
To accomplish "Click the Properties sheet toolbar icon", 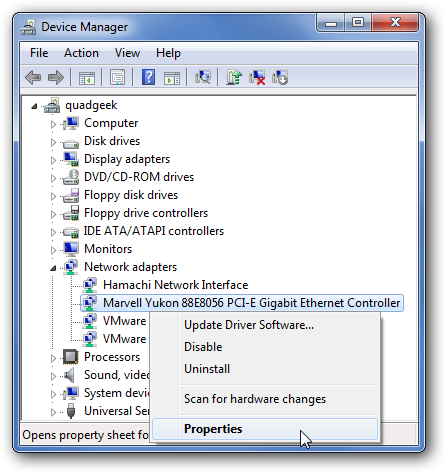I will pyautogui.click(x=117, y=77).
